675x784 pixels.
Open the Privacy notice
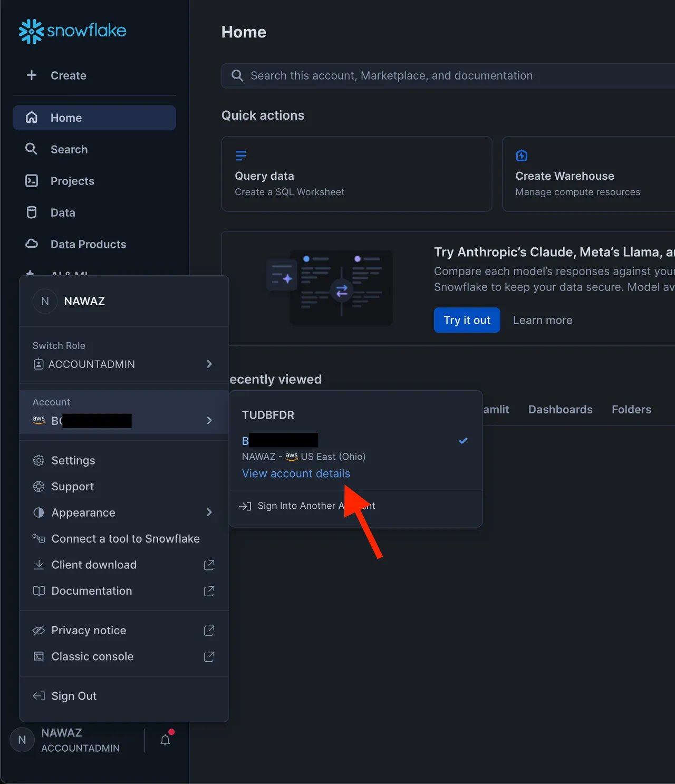pyautogui.click(x=124, y=631)
